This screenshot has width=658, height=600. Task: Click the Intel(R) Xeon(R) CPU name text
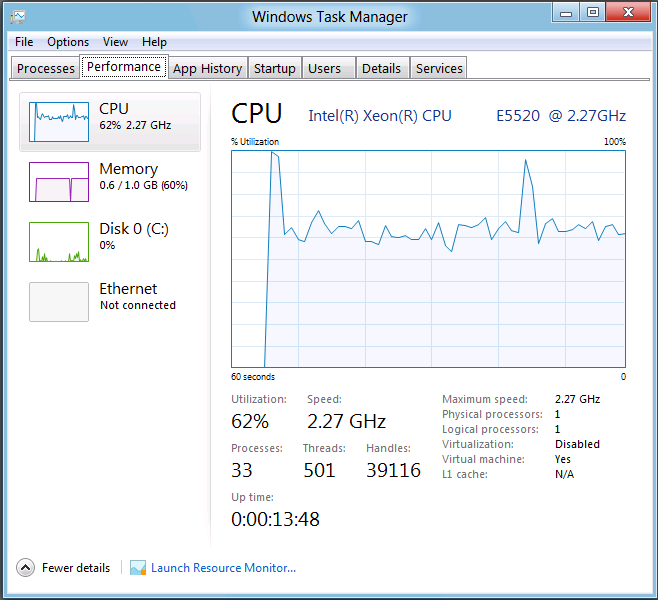(x=380, y=116)
